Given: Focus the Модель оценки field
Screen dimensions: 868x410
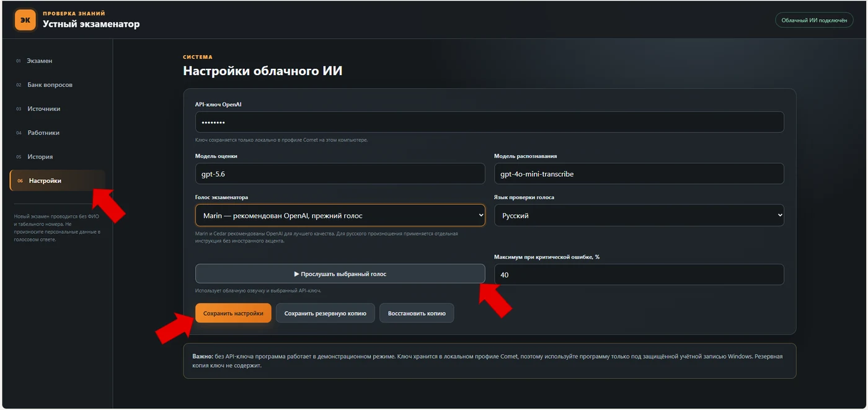Looking at the screenshot, I should (x=340, y=174).
